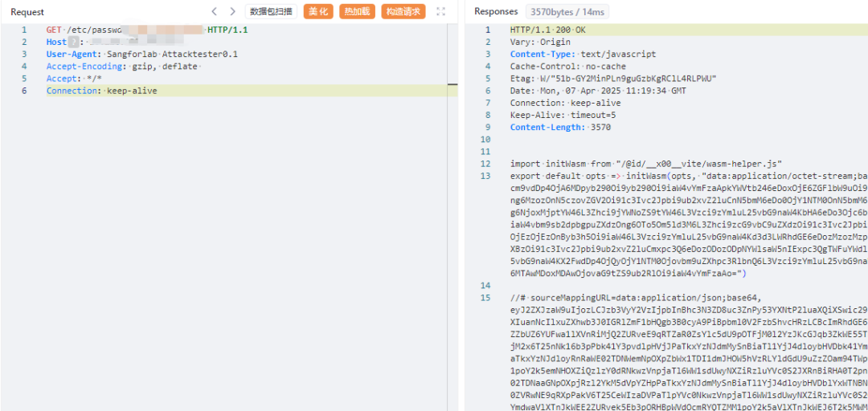Click Accept-Encoding: gzip, deflate line
Screen dimensions: 868x411
122,67
